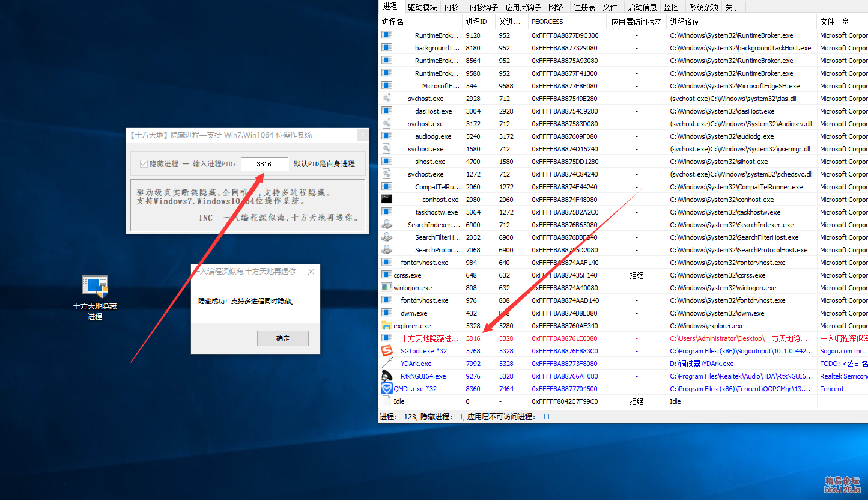
Task: Open the 启动信息 tab
Action: [642, 7]
